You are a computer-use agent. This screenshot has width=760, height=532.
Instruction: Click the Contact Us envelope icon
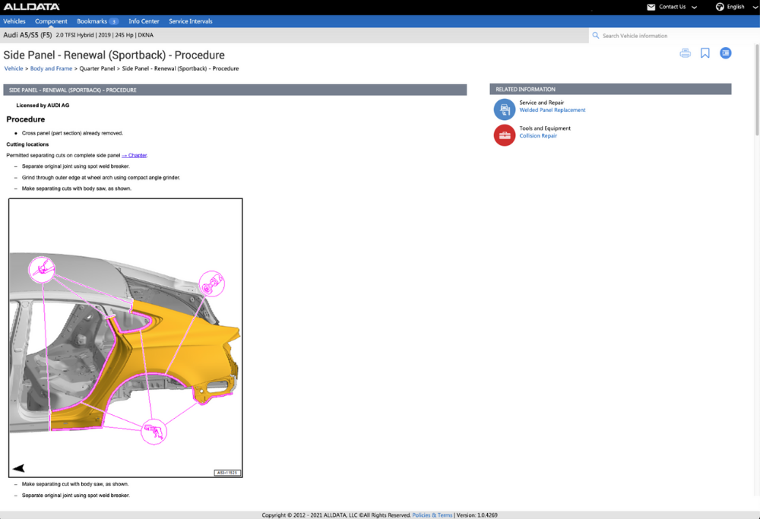click(x=651, y=8)
